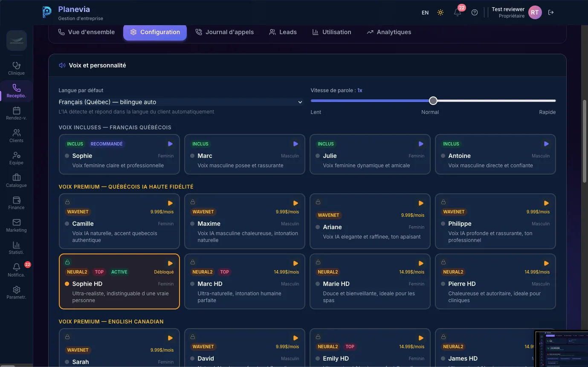
Task: Choose the Philippe WaveNet voice
Action: [x=495, y=221]
